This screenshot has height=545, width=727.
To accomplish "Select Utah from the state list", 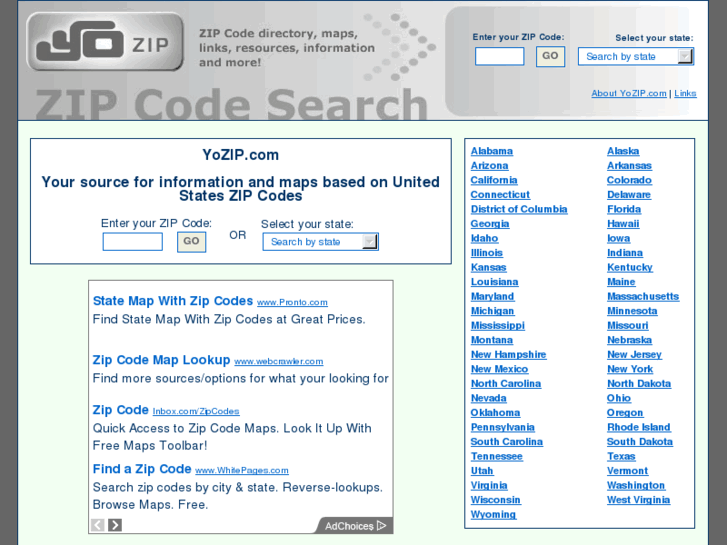I will point(482,471).
